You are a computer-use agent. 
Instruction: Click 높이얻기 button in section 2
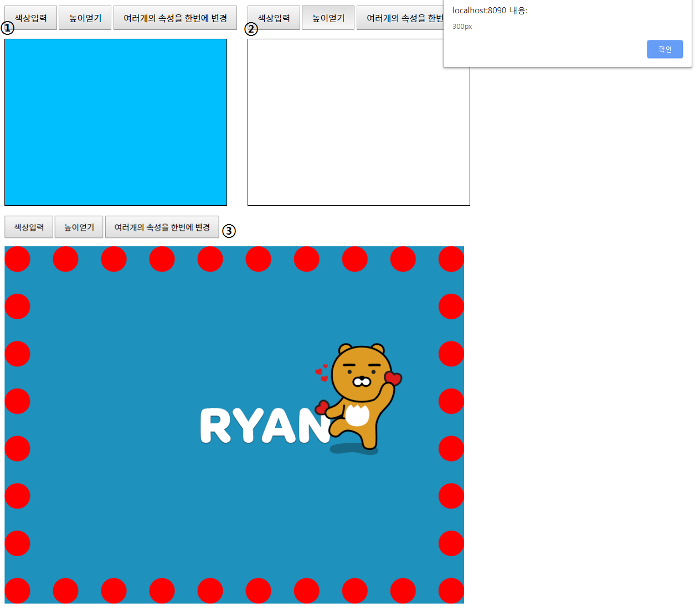[x=328, y=18]
